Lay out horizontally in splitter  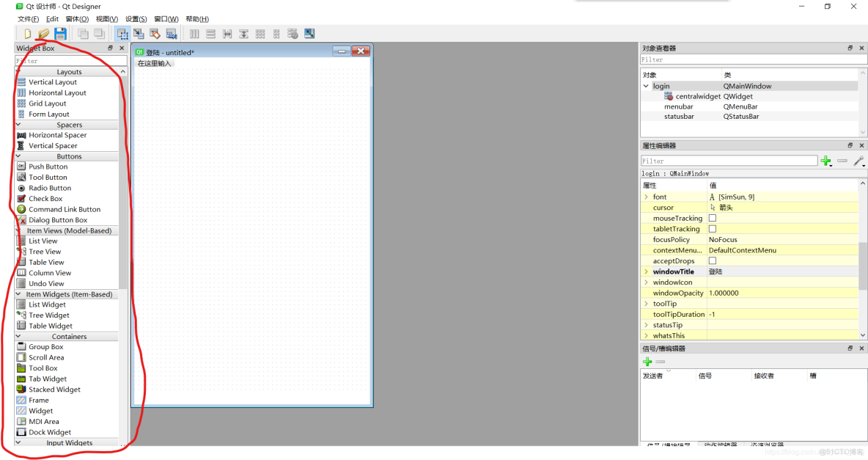[227, 34]
